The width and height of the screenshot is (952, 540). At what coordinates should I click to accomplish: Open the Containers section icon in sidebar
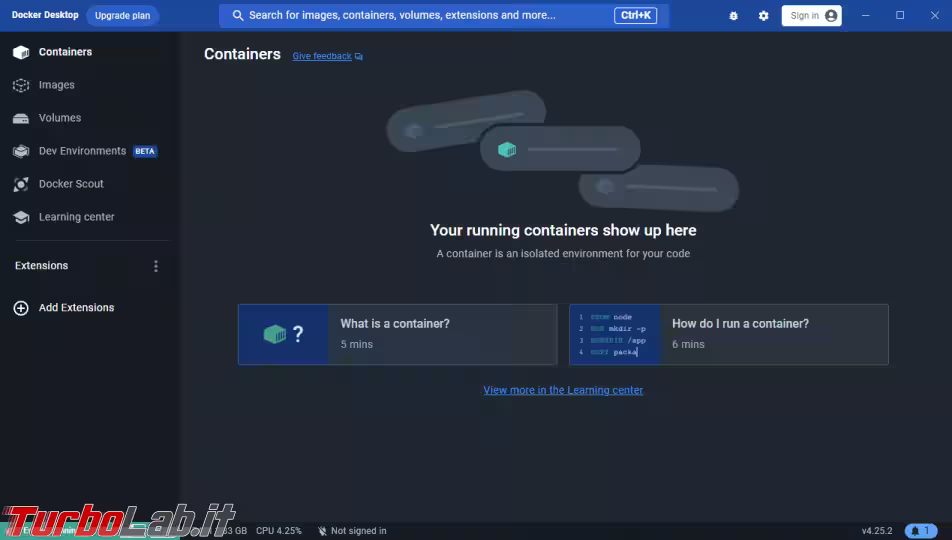(x=21, y=52)
